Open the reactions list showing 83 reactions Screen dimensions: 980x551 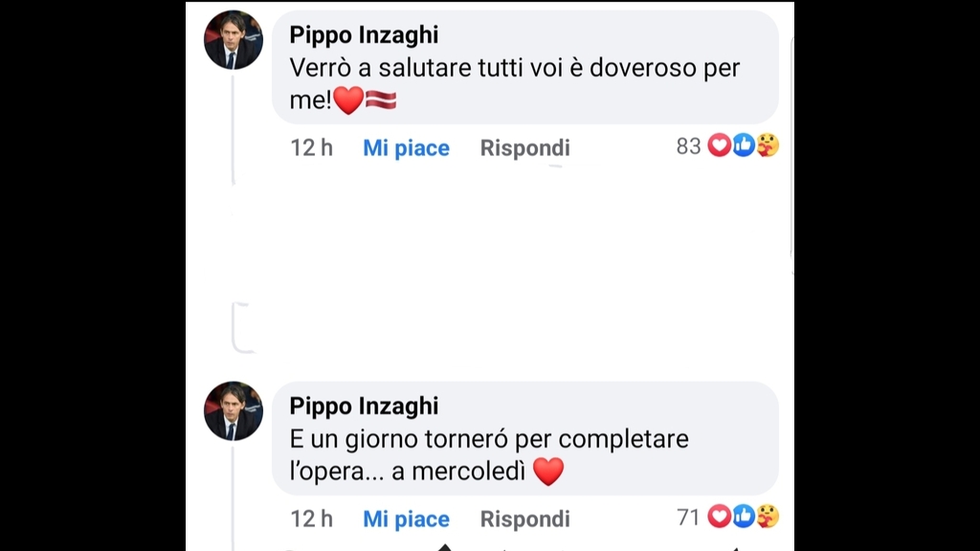coord(689,146)
